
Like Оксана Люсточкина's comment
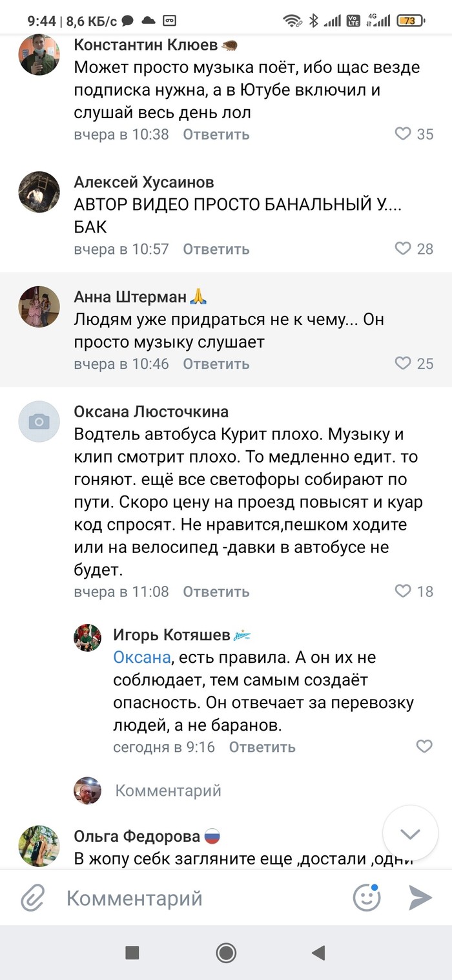point(403,591)
